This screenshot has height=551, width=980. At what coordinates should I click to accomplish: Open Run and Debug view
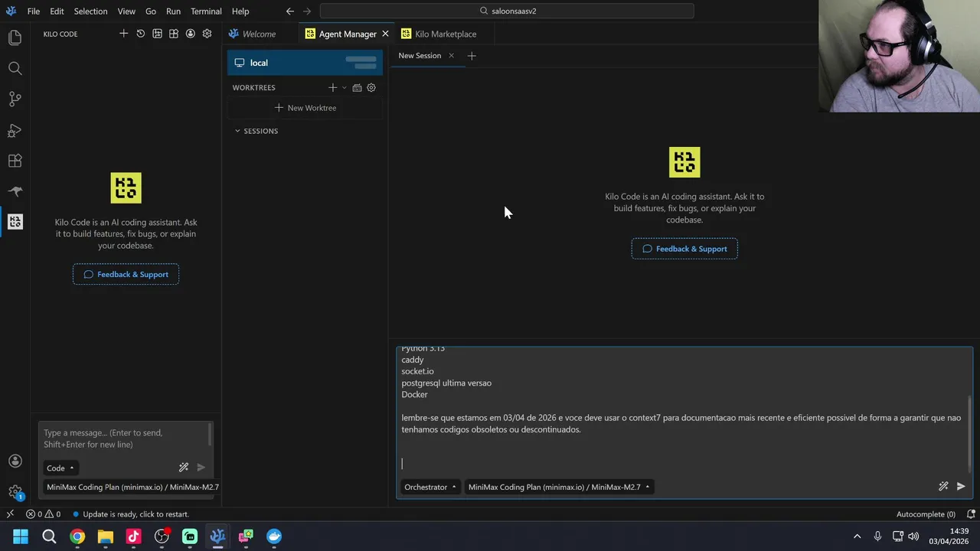point(15,130)
